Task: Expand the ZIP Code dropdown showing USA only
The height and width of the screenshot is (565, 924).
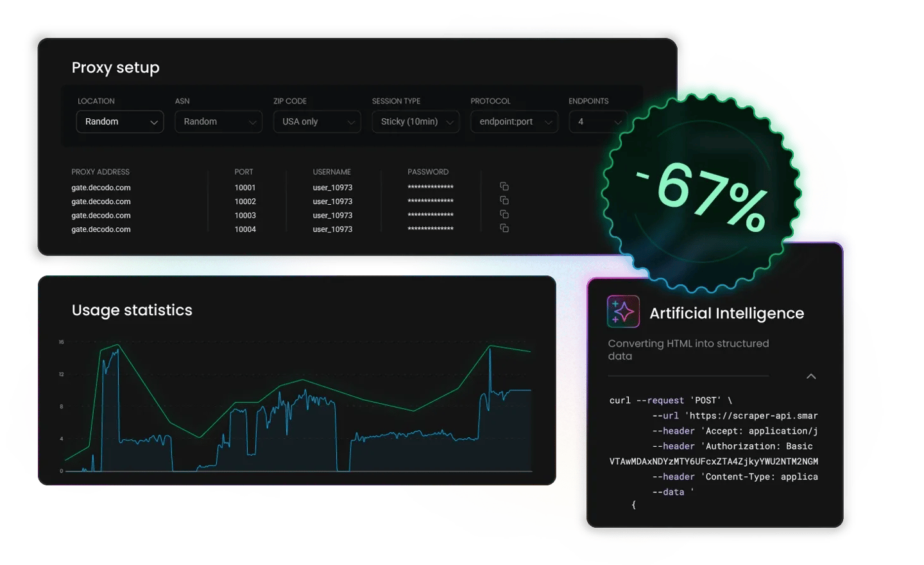Action: click(x=317, y=122)
